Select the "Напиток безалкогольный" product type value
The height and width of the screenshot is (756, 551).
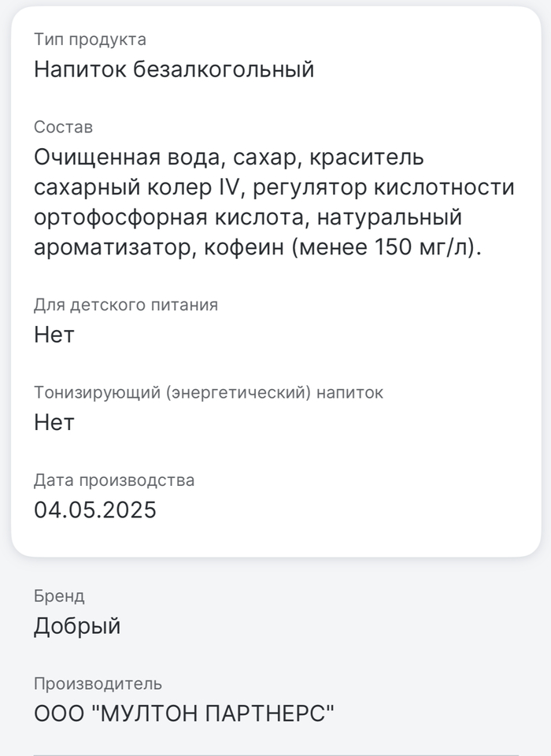174,69
